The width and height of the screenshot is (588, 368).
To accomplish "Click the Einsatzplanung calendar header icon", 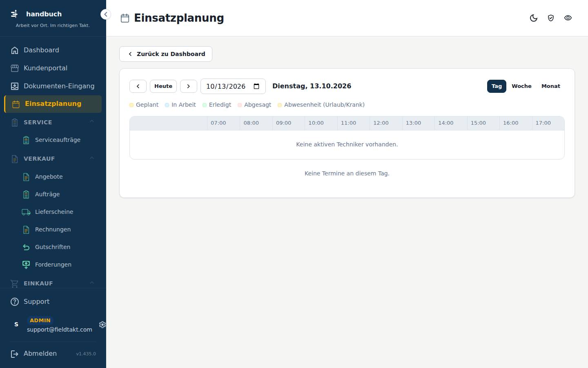I will [125, 18].
